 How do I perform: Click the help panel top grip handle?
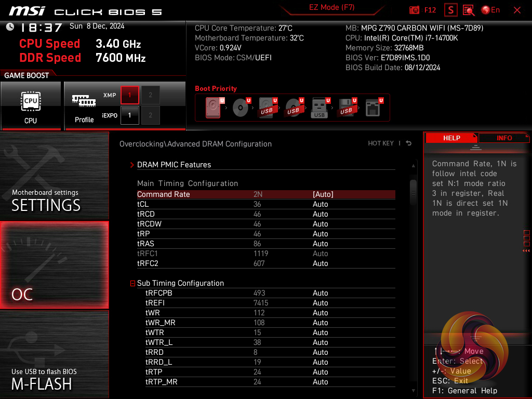(x=476, y=147)
